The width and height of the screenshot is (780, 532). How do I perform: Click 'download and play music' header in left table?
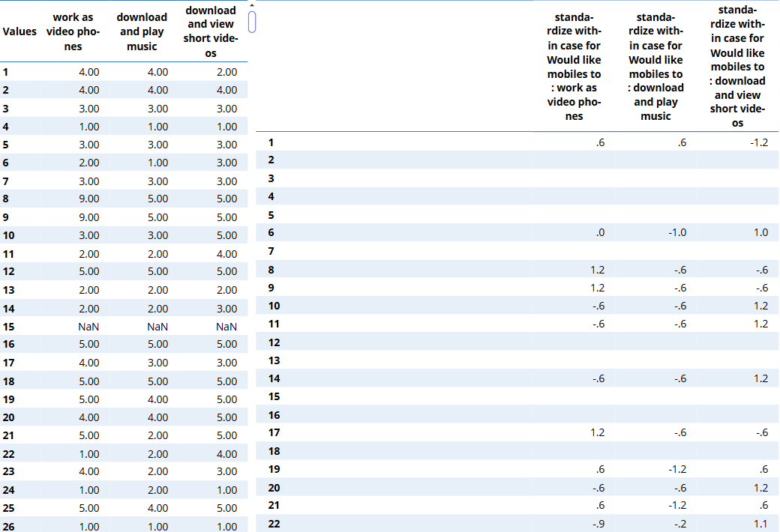[x=142, y=31]
